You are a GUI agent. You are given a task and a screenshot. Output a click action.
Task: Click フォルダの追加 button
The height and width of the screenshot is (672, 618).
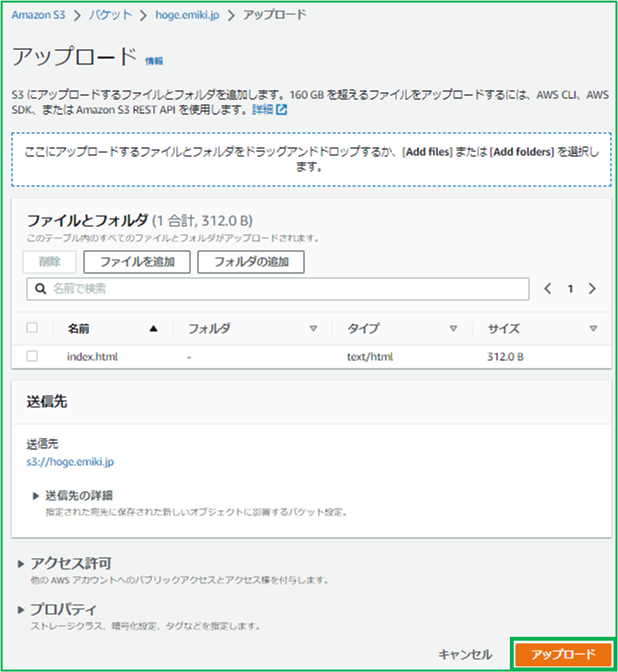pyautogui.click(x=251, y=262)
